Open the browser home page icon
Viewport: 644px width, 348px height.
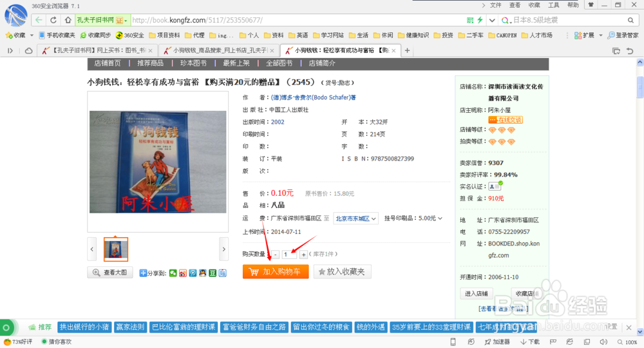click(68, 20)
